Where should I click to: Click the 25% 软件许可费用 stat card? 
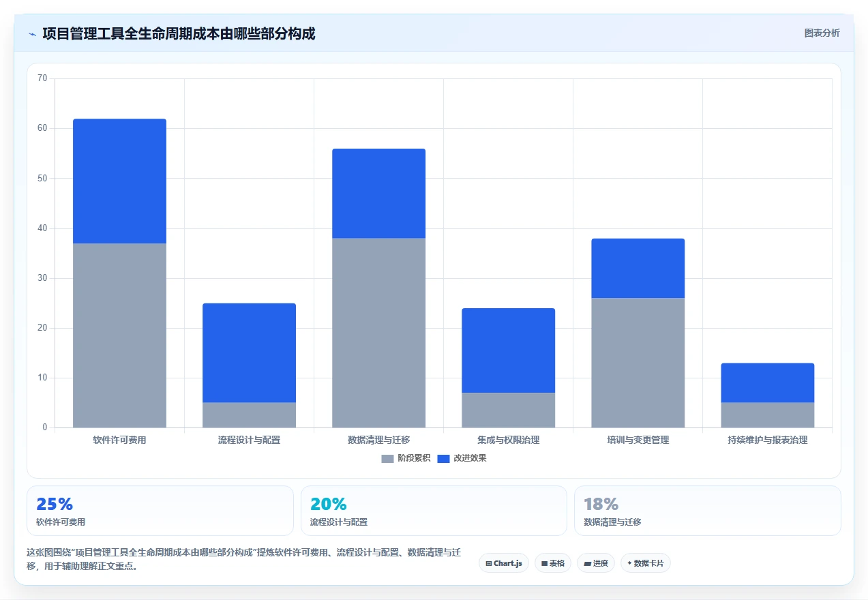pos(160,511)
